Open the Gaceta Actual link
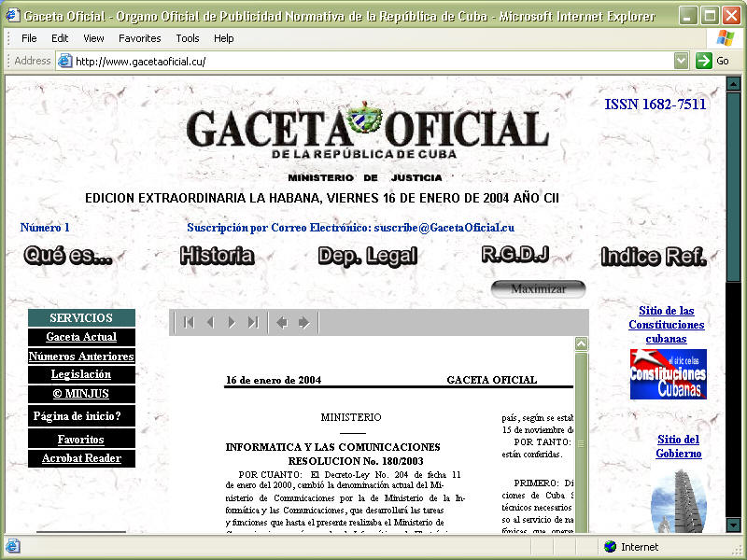Image resolution: width=747 pixels, height=560 pixels. coord(81,337)
